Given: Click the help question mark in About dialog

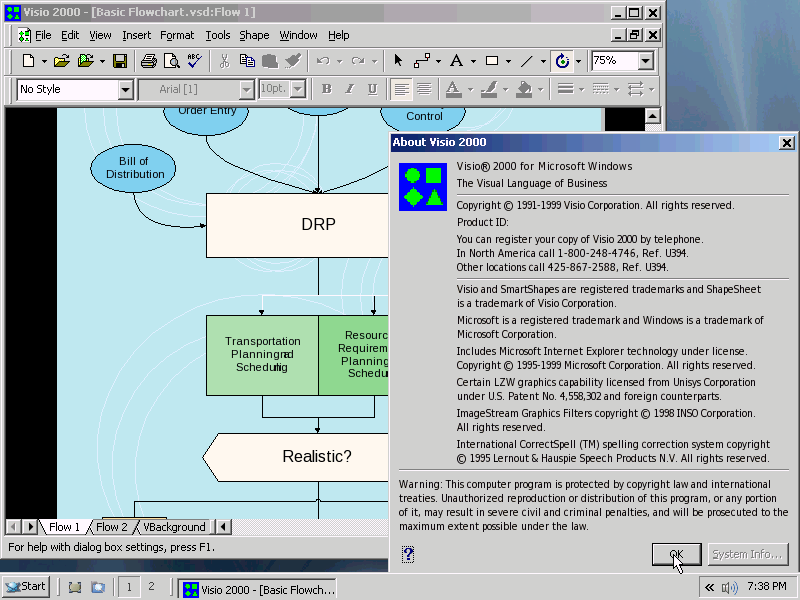Looking at the screenshot, I should point(408,554).
